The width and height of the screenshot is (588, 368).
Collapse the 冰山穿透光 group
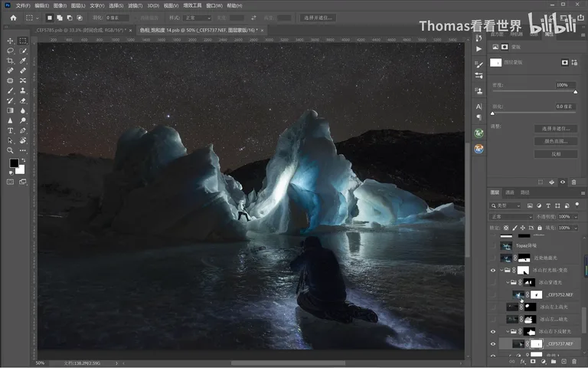click(x=508, y=282)
